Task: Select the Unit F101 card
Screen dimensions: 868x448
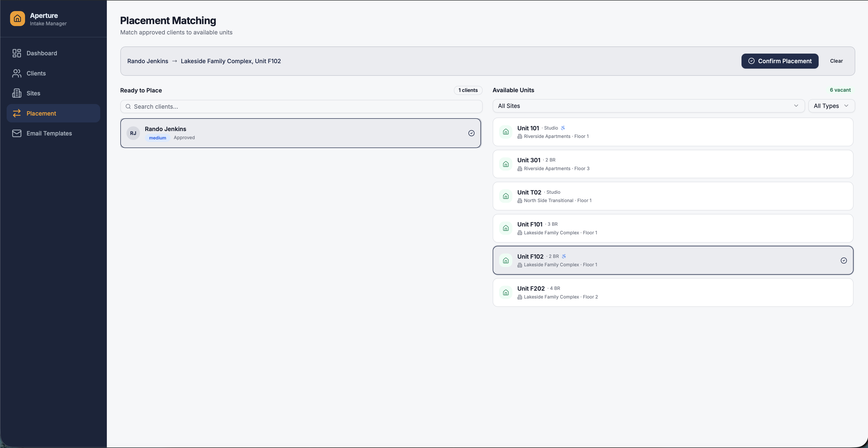Action: pos(673,228)
